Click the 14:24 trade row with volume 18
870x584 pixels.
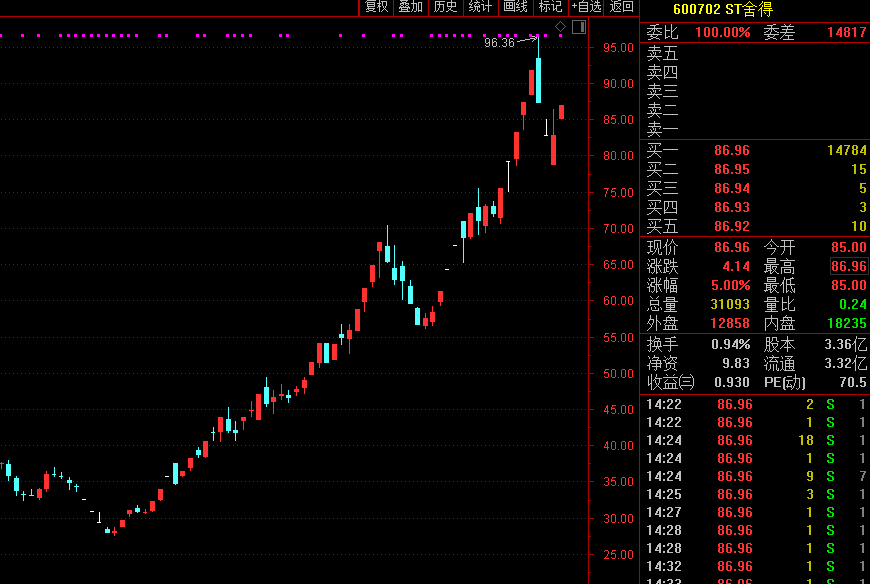click(754, 440)
